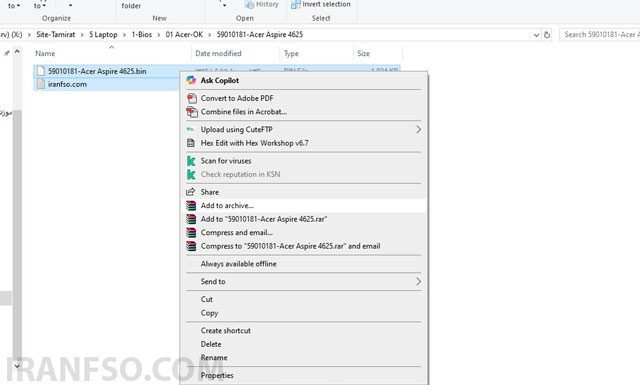The height and width of the screenshot is (385, 640).
Task: Go to 1-Bios folder in breadcrumb
Action: pos(142,35)
